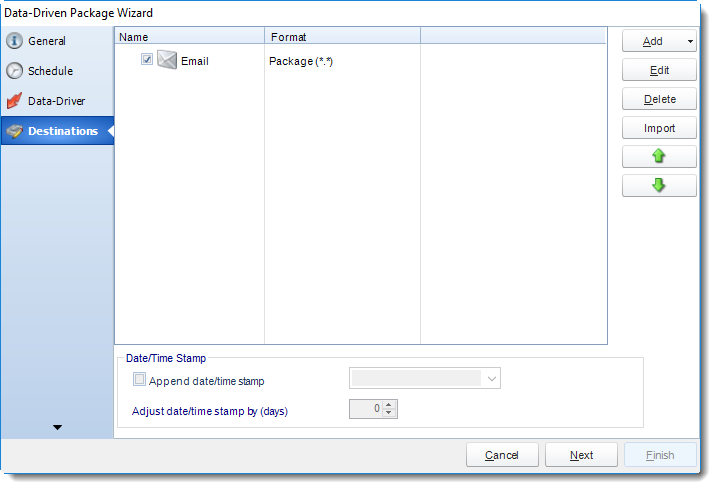Click the Email envelope icon

[x=167, y=60]
